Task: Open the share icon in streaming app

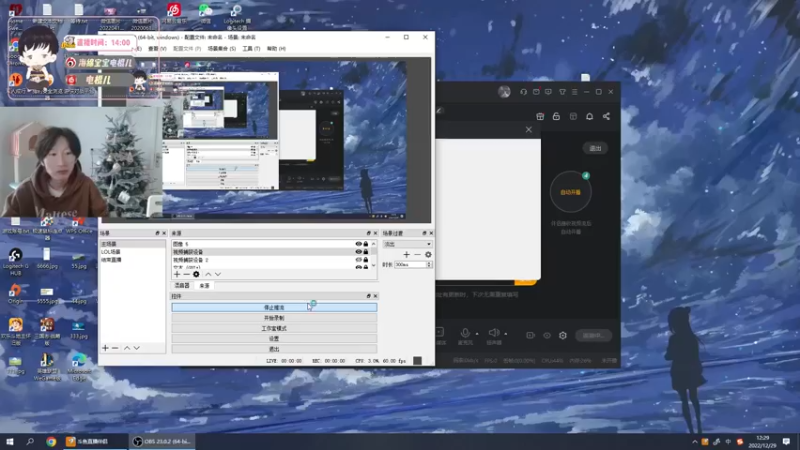Action: (x=606, y=116)
